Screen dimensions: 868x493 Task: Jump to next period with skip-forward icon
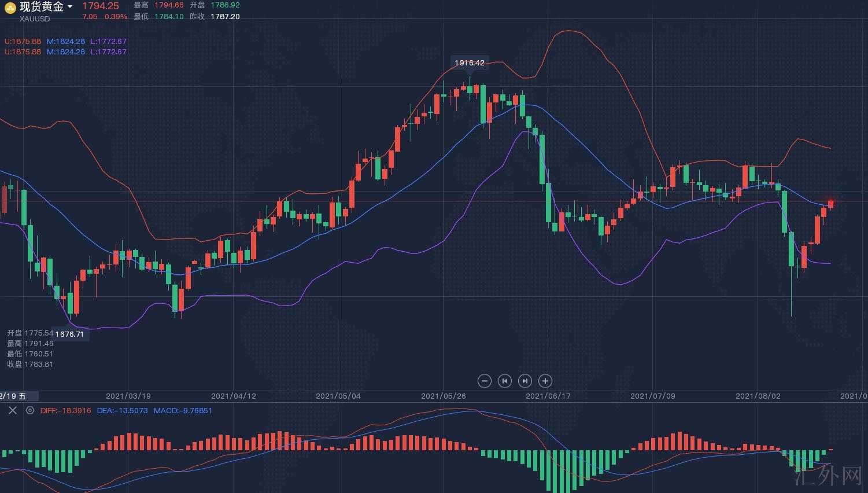[x=525, y=381]
